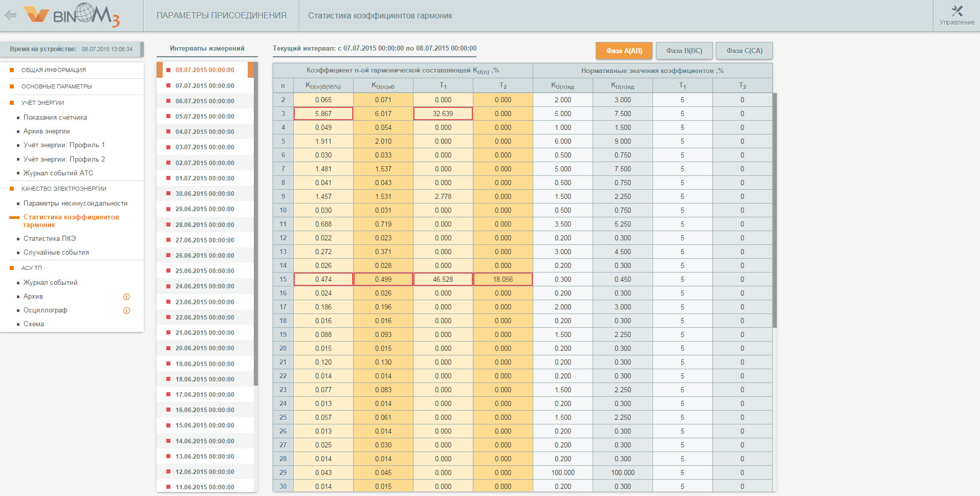Expand ОСНОВНЫЕ ПАРАМЕТРЫ section
Screen dimensions: 980x496
[x=56, y=86]
